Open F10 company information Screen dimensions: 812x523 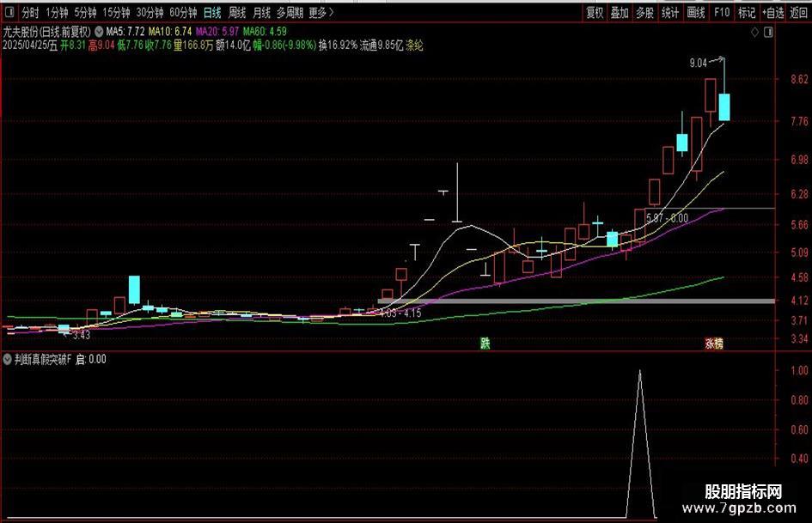pyautogui.click(x=722, y=12)
